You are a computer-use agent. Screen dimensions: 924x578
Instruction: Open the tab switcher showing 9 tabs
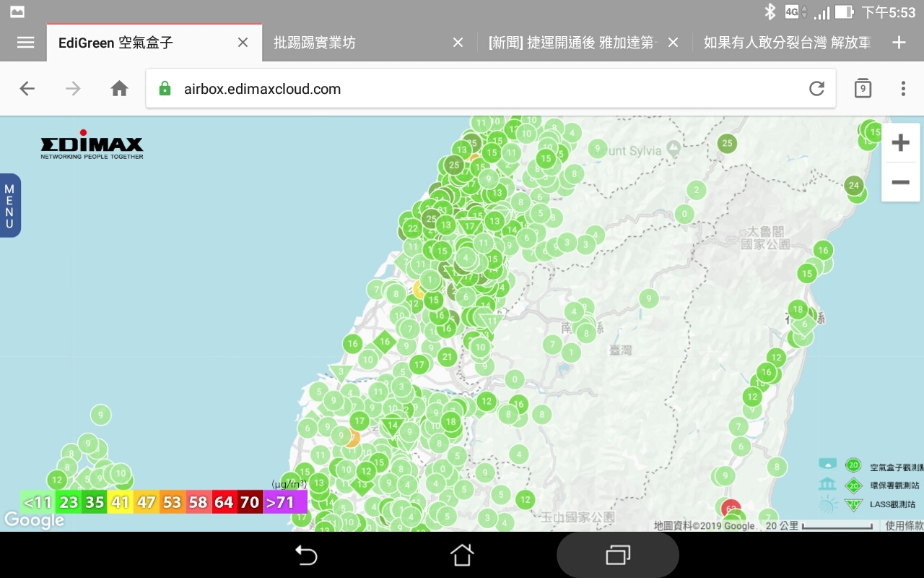(x=863, y=89)
